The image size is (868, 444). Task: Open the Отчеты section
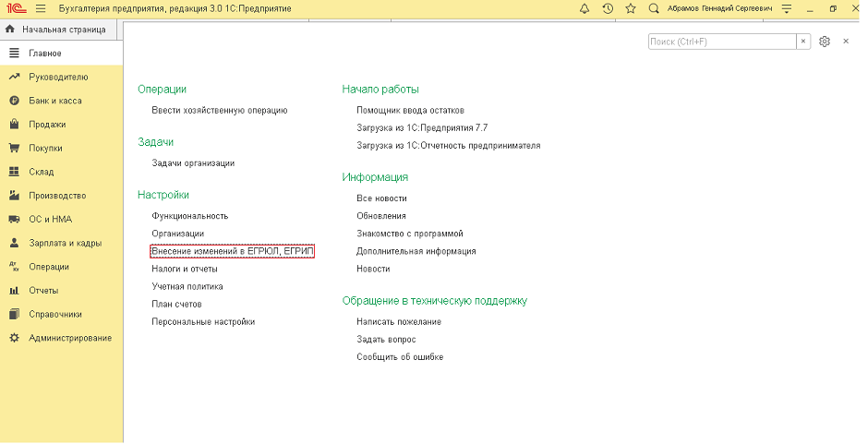[x=61, y=291]
